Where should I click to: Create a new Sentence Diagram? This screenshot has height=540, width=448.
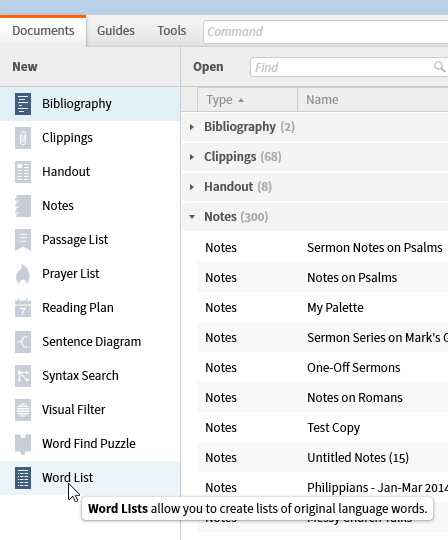tap(90, 342)
